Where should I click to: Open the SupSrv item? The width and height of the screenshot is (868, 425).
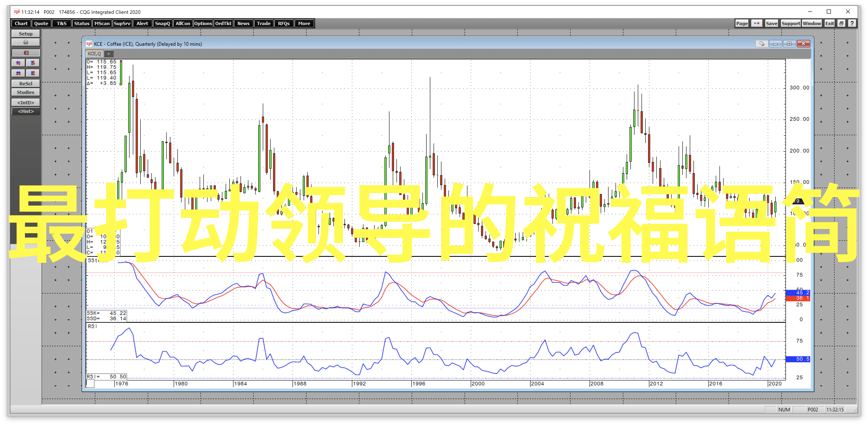click(122, 23)
